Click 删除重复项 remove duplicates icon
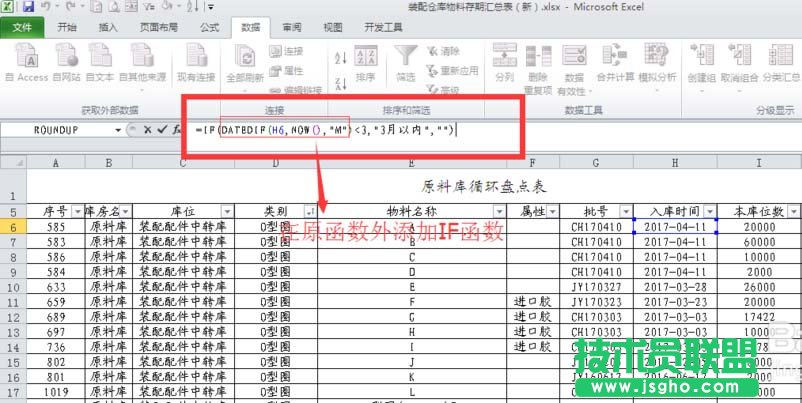This screenshot has height=403, width=802. point(539,69)
